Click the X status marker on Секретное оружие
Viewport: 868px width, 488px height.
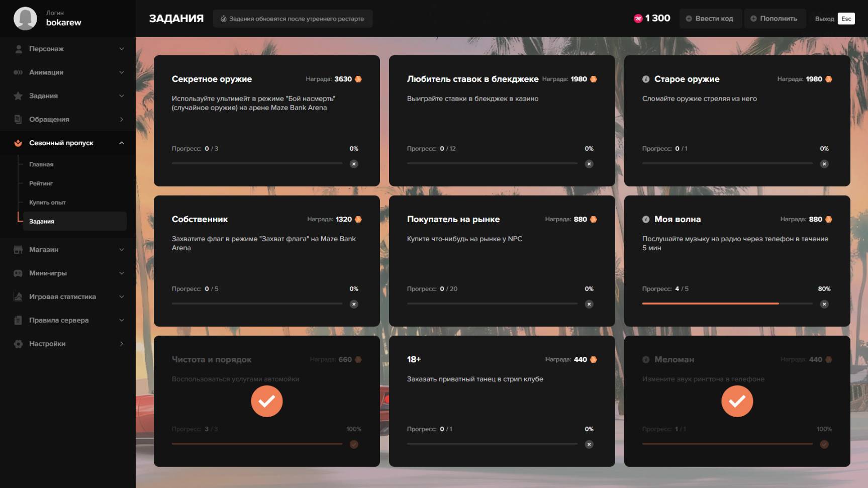pos(354,164)
